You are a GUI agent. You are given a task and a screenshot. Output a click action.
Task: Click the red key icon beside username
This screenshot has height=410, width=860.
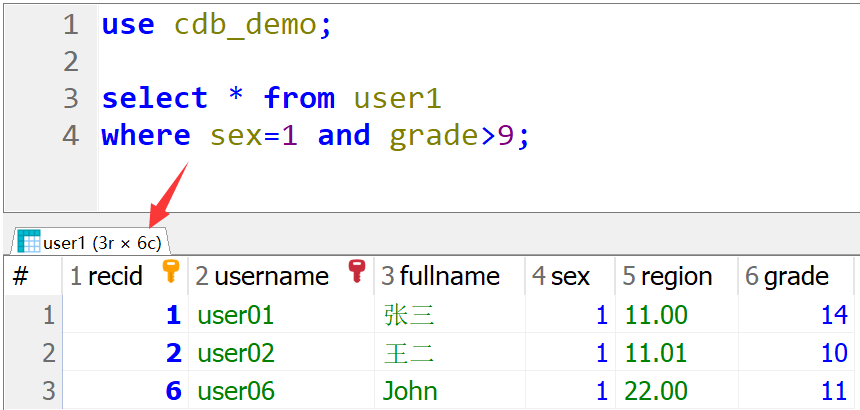(356, 272)
